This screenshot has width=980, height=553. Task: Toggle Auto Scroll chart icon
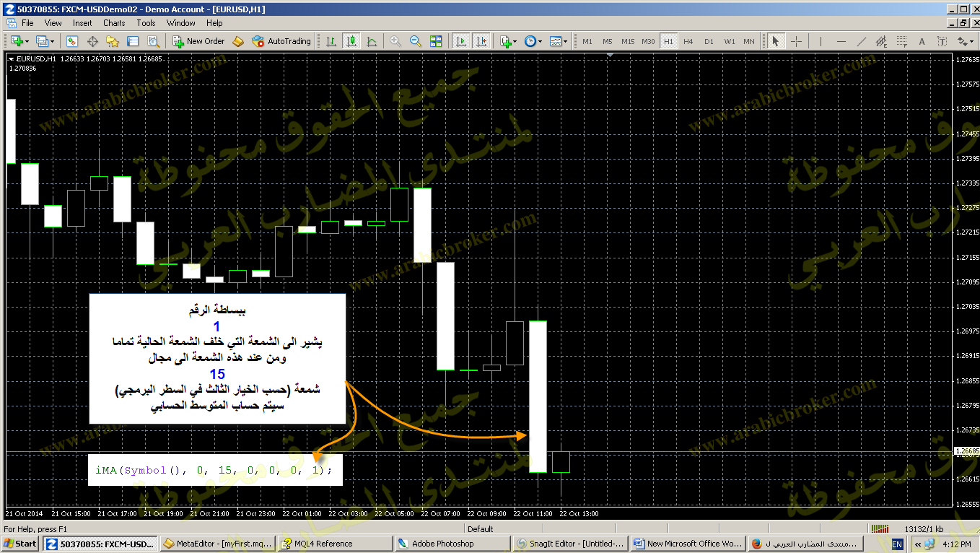[461, 41]
